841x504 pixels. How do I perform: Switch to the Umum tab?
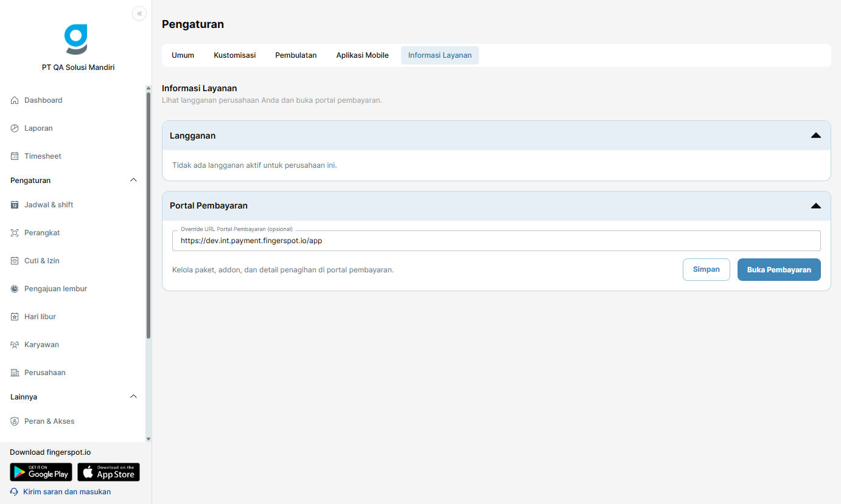(183, 55)
